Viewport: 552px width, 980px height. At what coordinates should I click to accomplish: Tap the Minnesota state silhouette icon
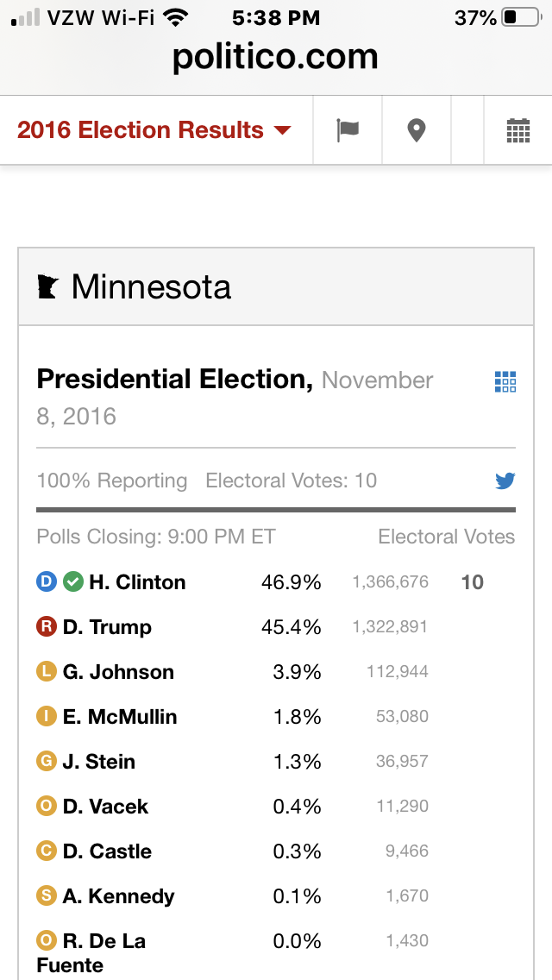48,286
